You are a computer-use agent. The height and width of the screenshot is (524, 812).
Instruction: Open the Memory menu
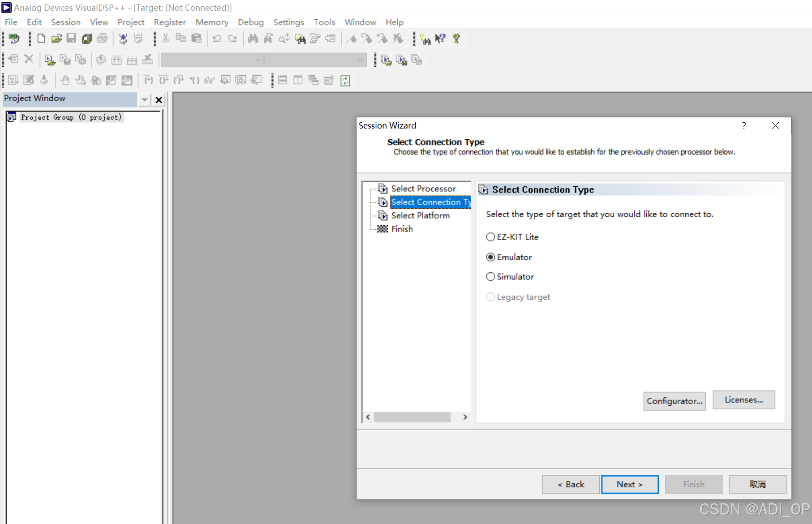(212, 22)
